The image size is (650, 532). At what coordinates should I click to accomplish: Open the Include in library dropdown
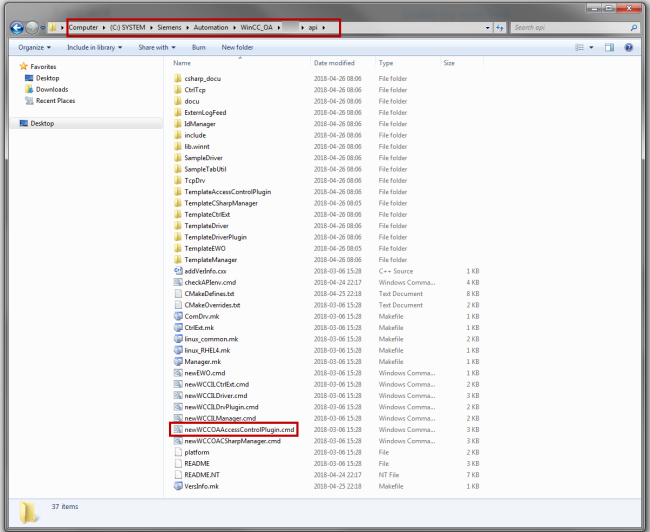[x=93, y=47]
